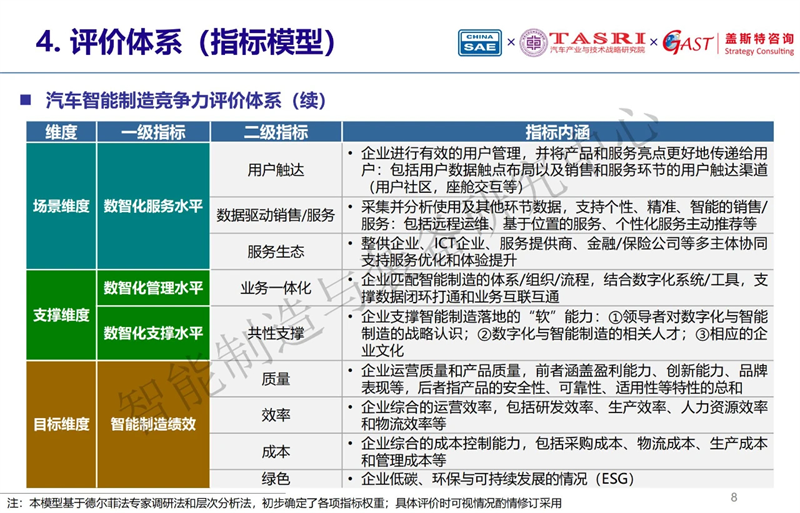Click the "二级指标" column header

[x=276, y=132]
